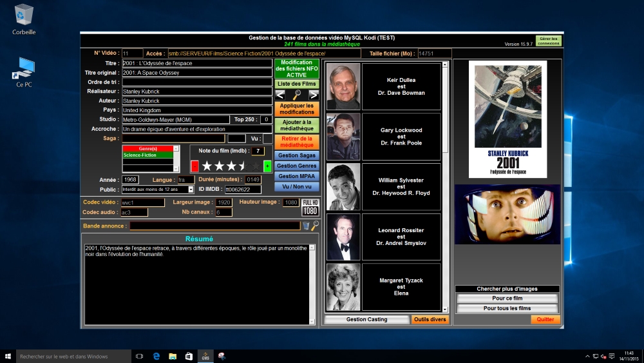Viewport: 644px width, 363px height.
Task: Click the magnifier between the navigation arrows
Action: [x=297, y=95]
